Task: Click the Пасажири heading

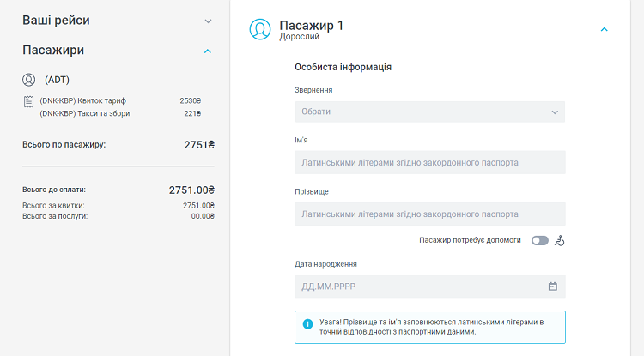Action: point(53,51)
